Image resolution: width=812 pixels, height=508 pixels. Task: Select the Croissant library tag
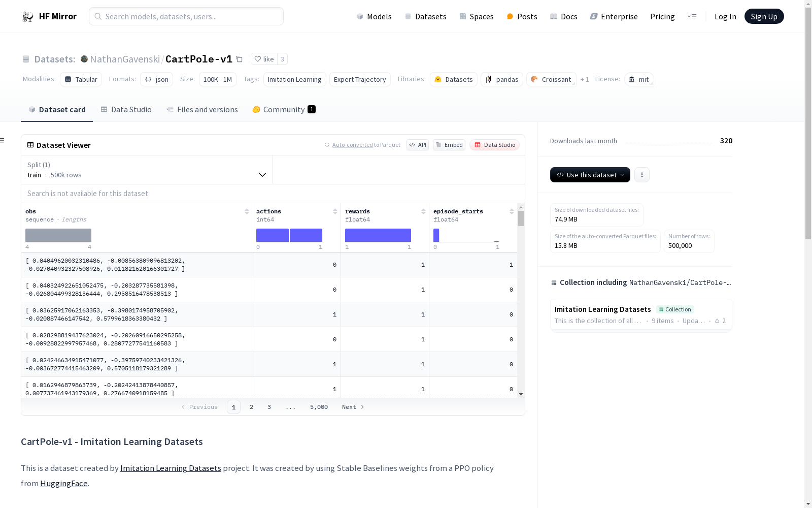551,79
